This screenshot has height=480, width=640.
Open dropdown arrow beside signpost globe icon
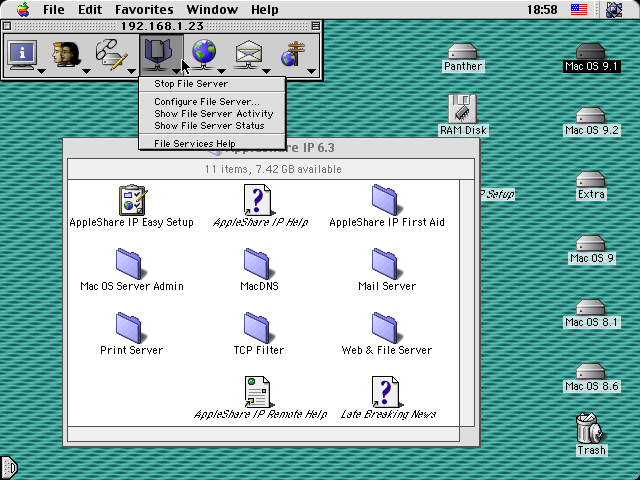311,71
